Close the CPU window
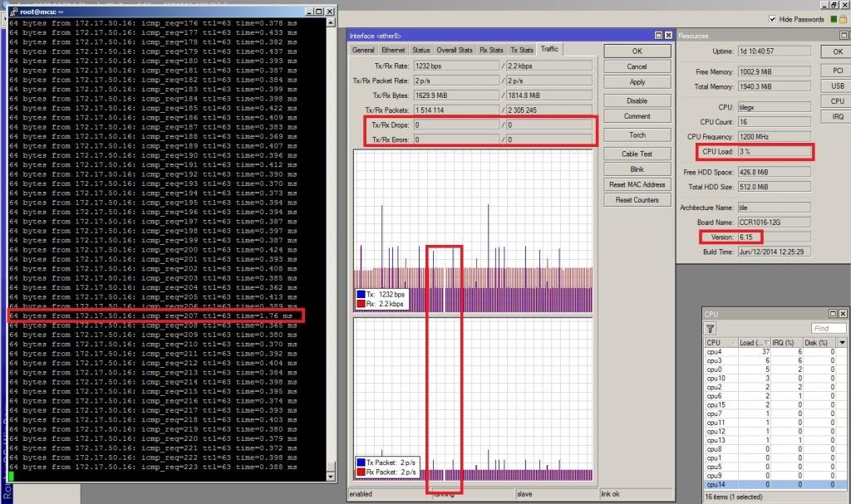The image size is (851, 504). (843, 314)
